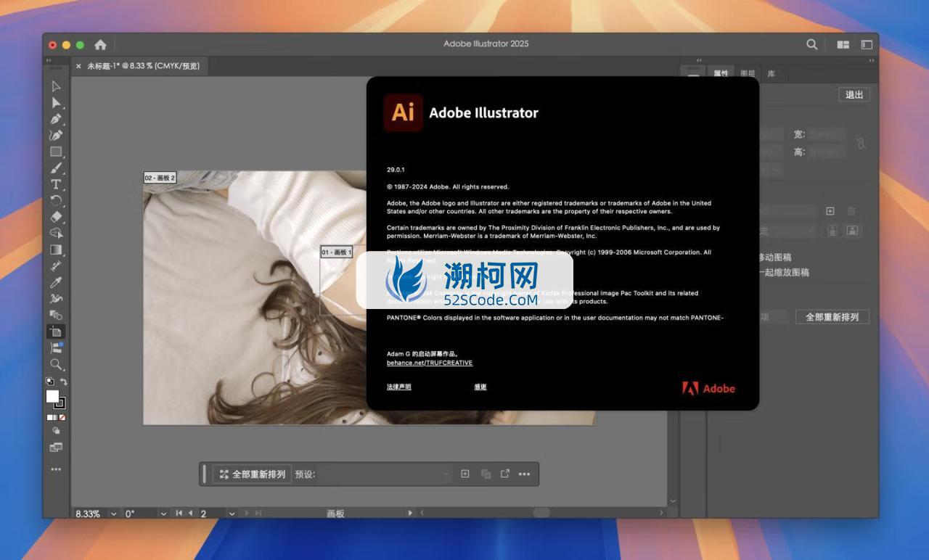Change screen mode in toolbar
This screenshot has width=929, height=560.
56,448
